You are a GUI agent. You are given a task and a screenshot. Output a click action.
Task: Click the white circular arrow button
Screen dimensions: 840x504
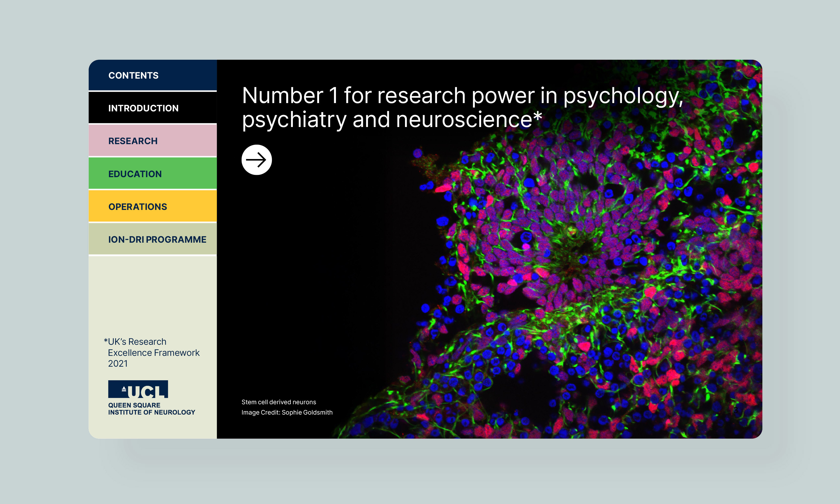coord(257,160)
